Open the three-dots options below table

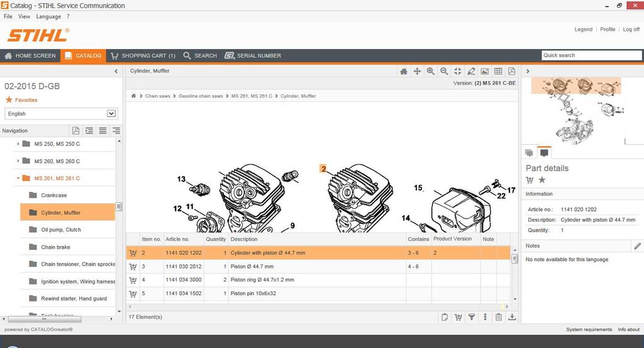[x=485, y=317]
